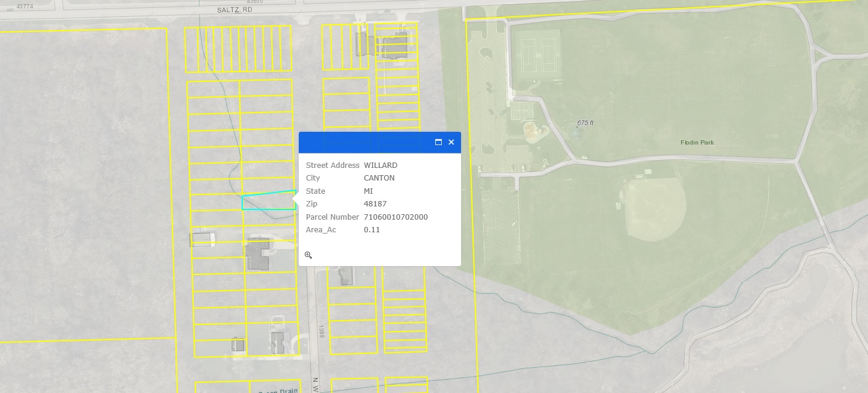Select the Zip value 48187
Screen dimensions: 868x393
pos(375,204)
